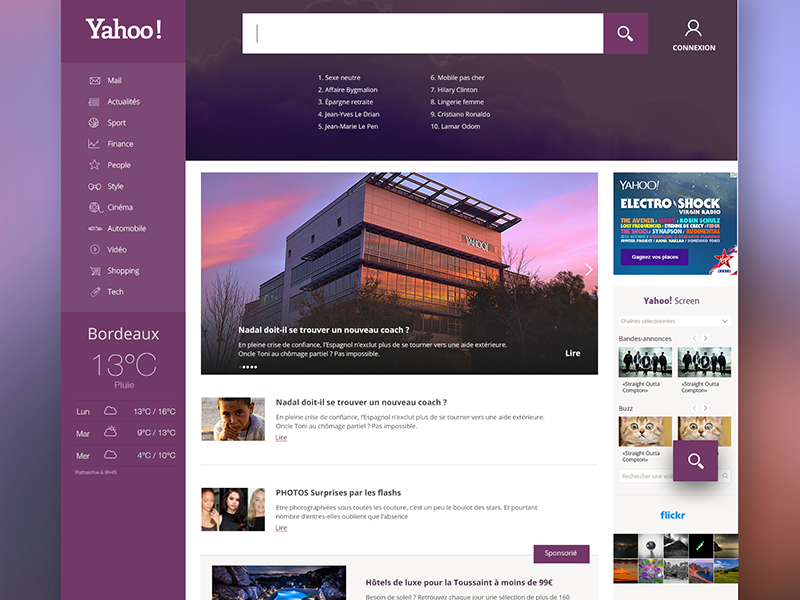Click the Mercredi cloud weather icon
Viewport: 800px width, 600px height.
110,454
